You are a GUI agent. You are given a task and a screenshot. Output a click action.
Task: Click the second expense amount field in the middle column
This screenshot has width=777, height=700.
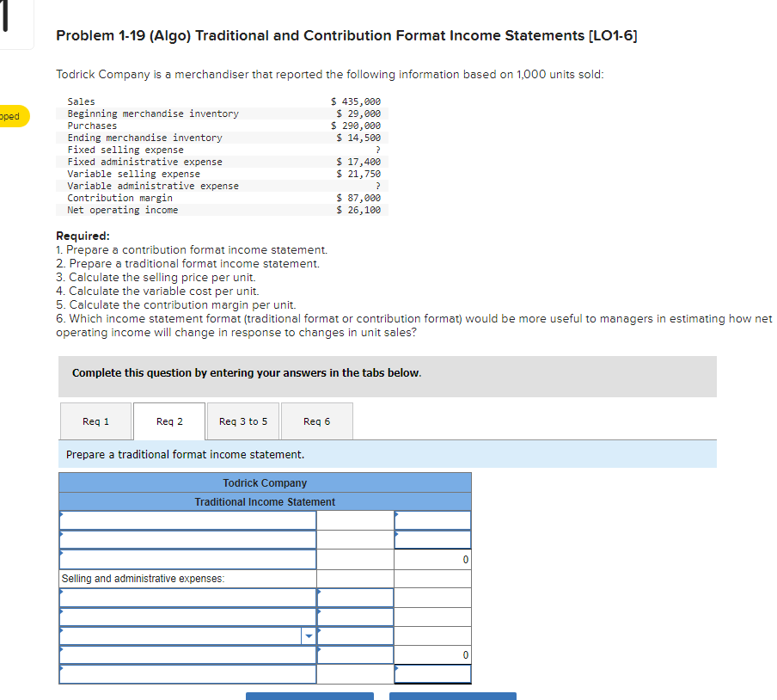[x=355, y=617]
